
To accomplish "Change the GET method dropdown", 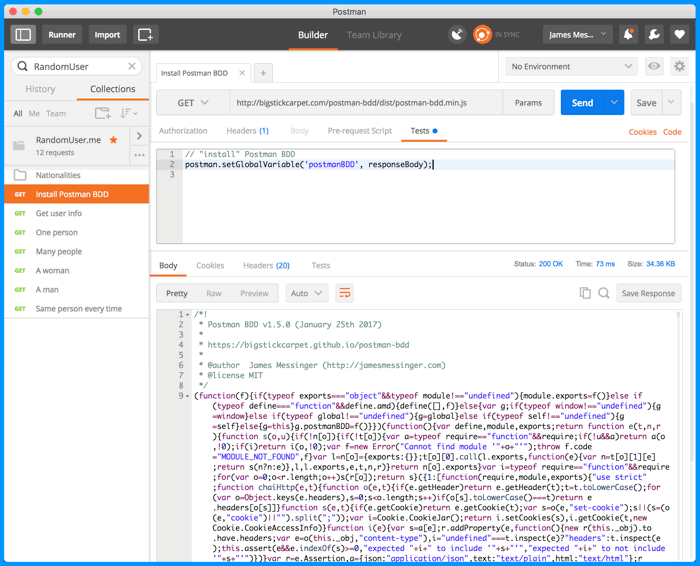I will click(193, 103).
